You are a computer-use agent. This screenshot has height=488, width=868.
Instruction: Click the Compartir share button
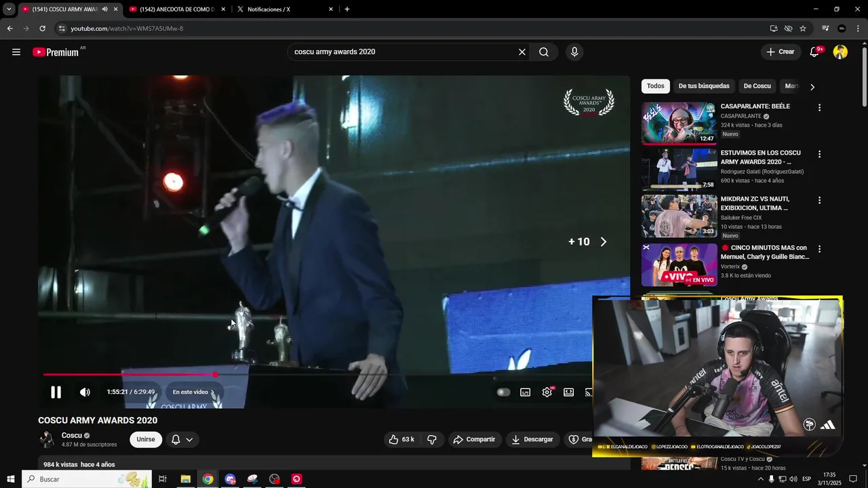(x=474, y=439)
